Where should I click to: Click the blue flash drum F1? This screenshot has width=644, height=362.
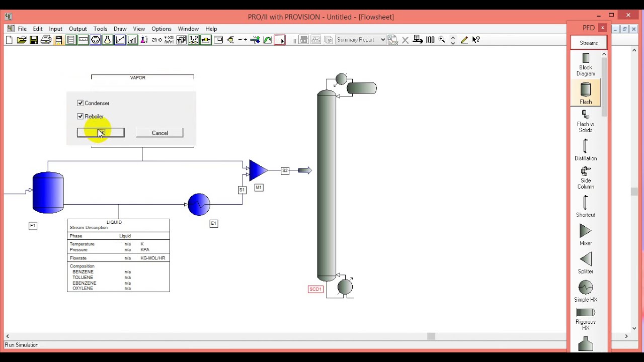pyautogui.click(x=48, y=193)
